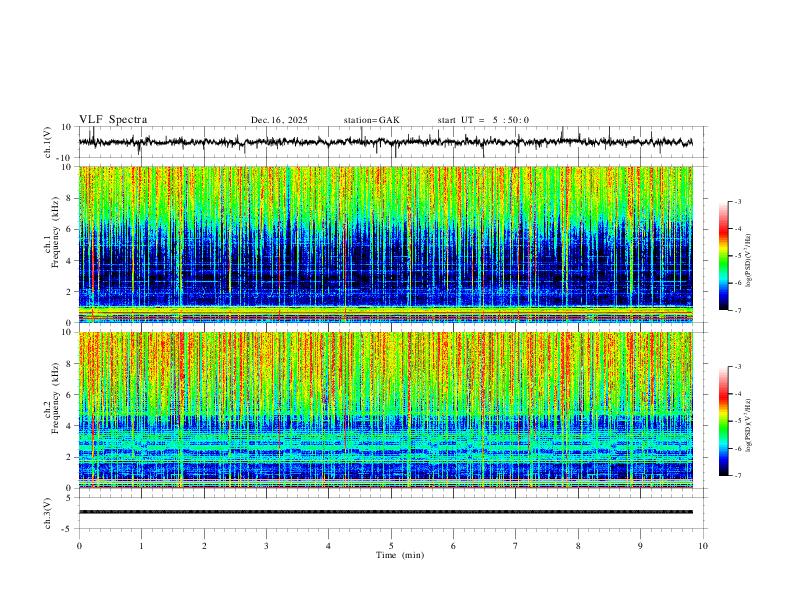The width and height of the screenshot is (792, 612).
Task: Click time axis tick label "1"
Action: (141, 546)
